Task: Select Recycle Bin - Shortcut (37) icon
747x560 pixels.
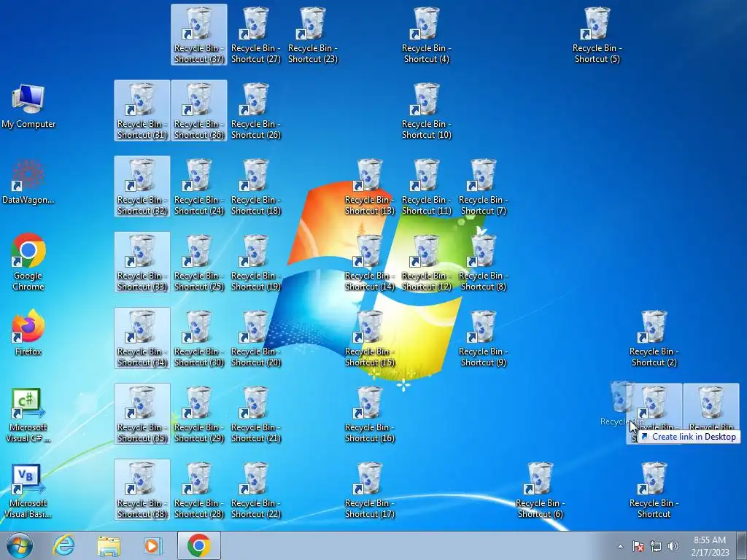Action: [x=198, y=35]
